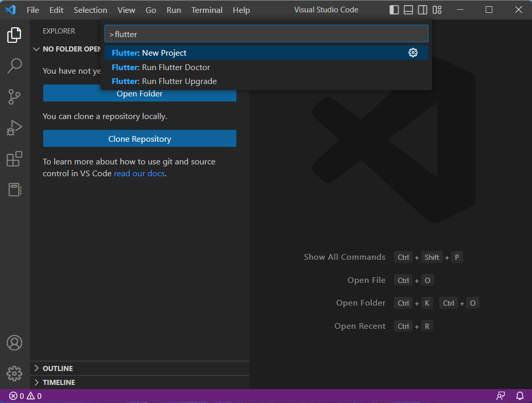
Task: Open the Go menu
Action: [151, 10]
